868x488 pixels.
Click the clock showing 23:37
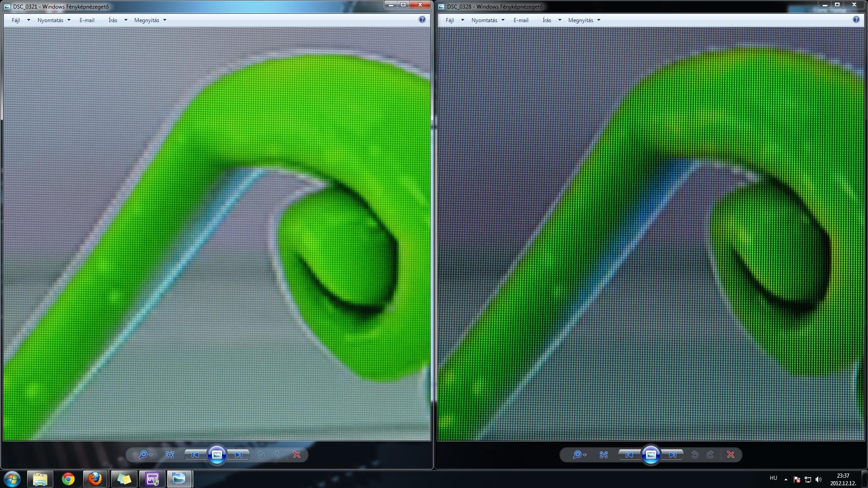843,479
